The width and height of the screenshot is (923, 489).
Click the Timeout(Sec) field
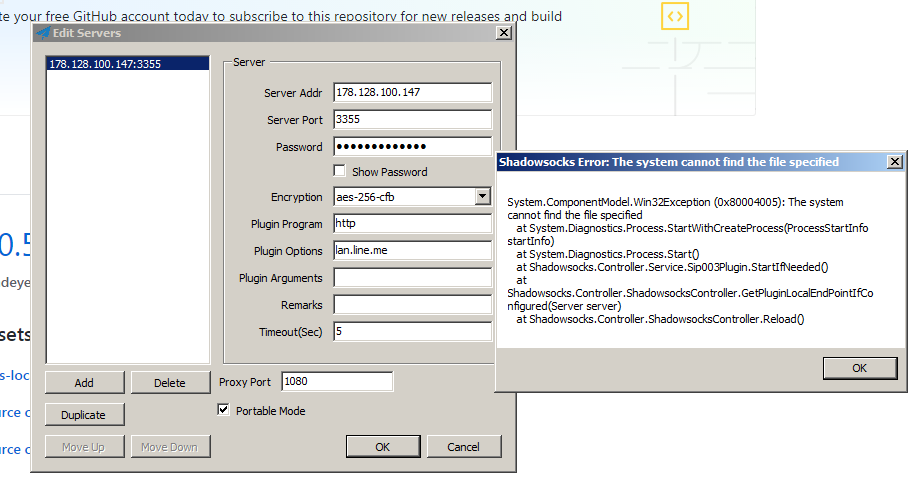click(x=412, y=332)
